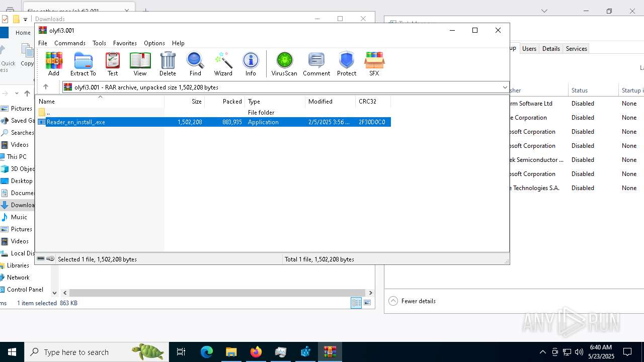The height and width of the screenshot is (362, 644).
Task: Open the Options menu
Action: tap(154, 43)
